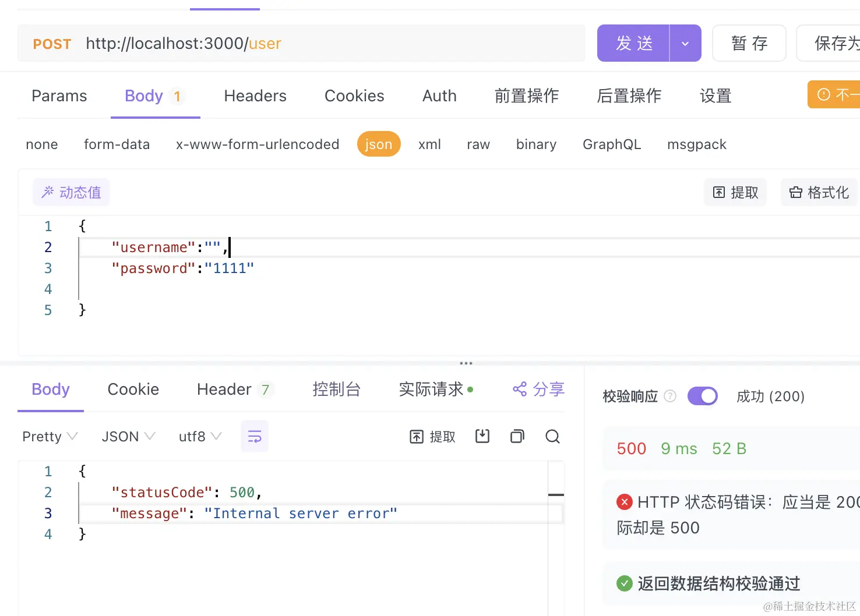Open the 设置 tab

pos(716,96)
